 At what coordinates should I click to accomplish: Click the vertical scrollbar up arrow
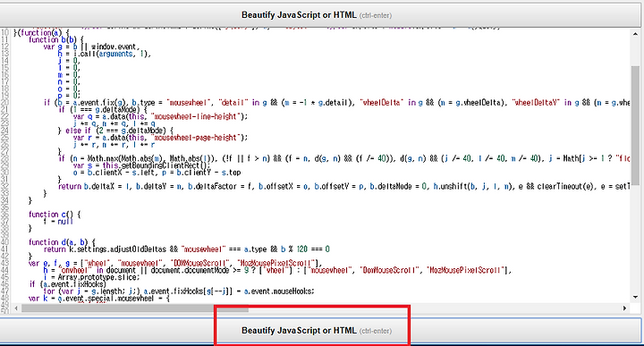click(x=635, y=34)
